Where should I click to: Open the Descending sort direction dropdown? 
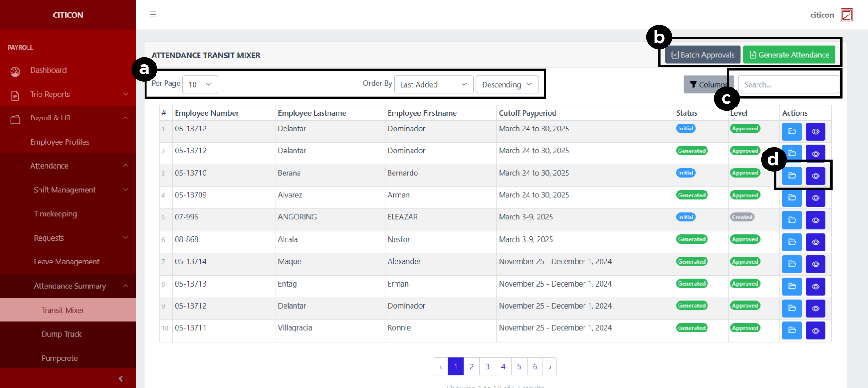pyautogui.click(x=506, y=84)
